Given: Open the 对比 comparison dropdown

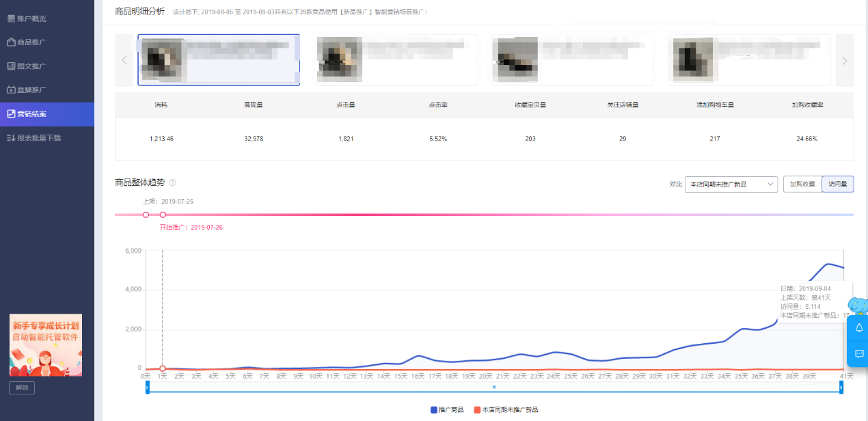Looking at the screenshot, I should tap(731, 184).
